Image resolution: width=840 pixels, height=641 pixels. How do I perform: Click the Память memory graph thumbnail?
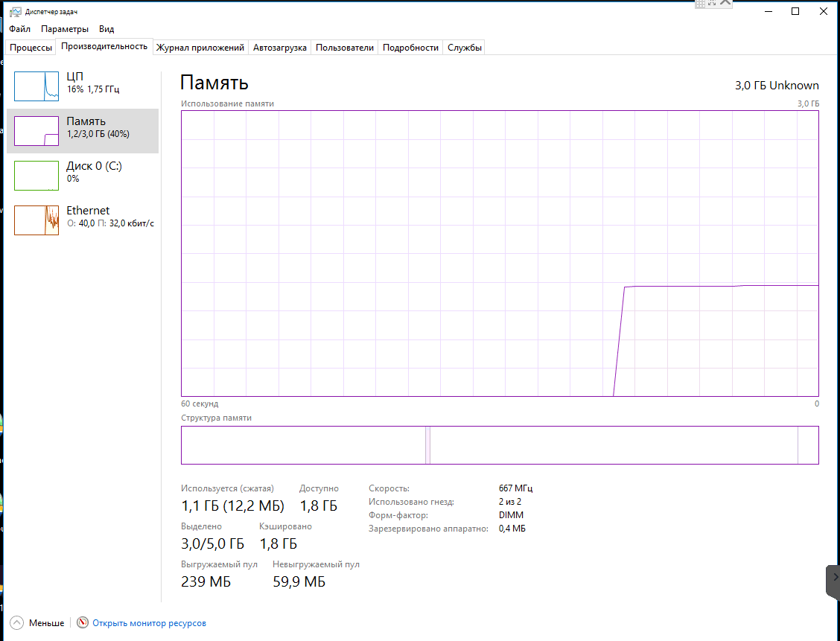tap(36, 131)
